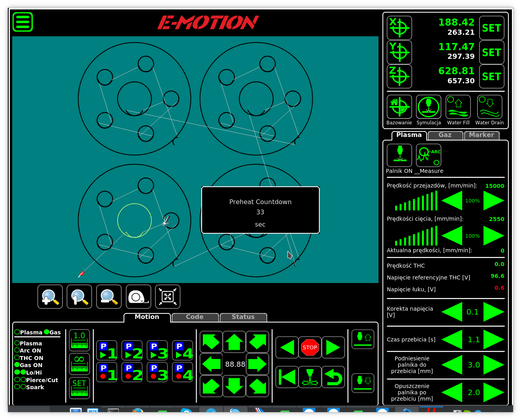The image size is (521, 420).
Task: Zoom in with the magnifier plus icon
Action: point(50,297)
